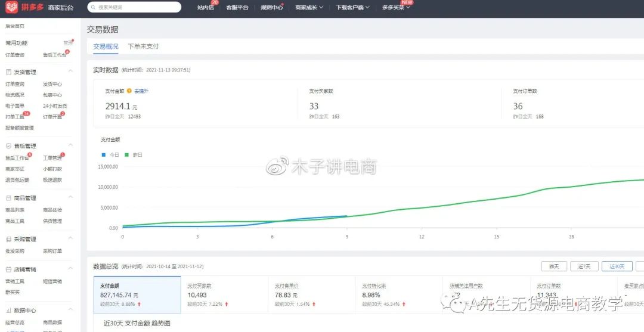Open 订单开票 in the sidebar

[x=52, y=117]
